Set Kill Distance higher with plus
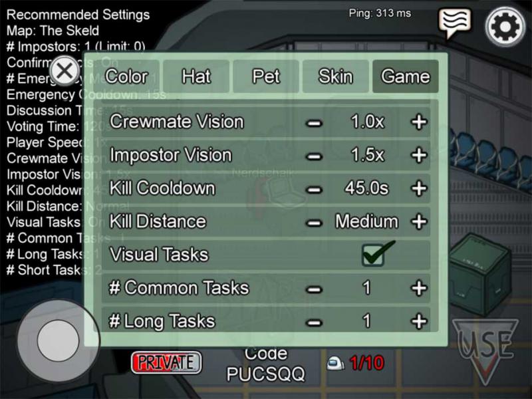532x399 pixels. pos(419,221)
